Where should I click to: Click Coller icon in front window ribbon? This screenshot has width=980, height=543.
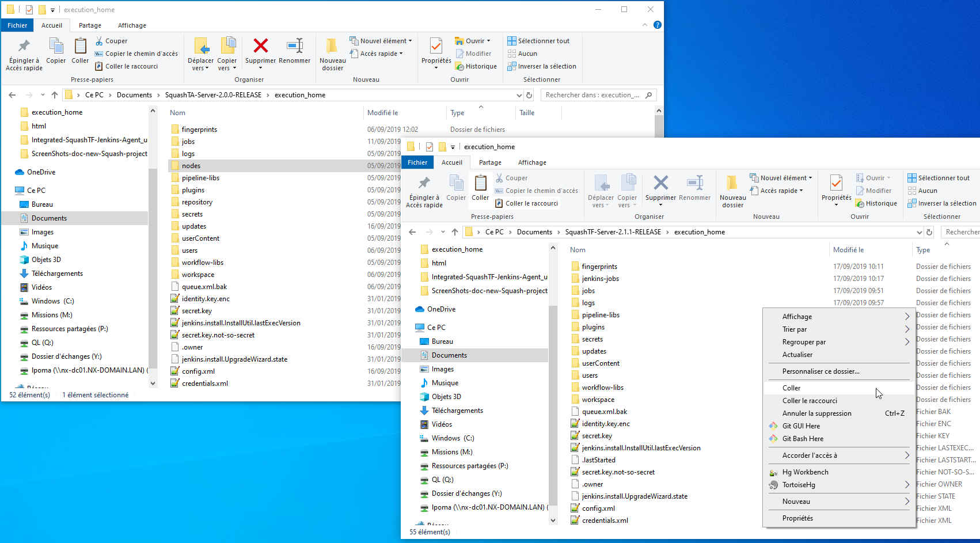point(480,183)
